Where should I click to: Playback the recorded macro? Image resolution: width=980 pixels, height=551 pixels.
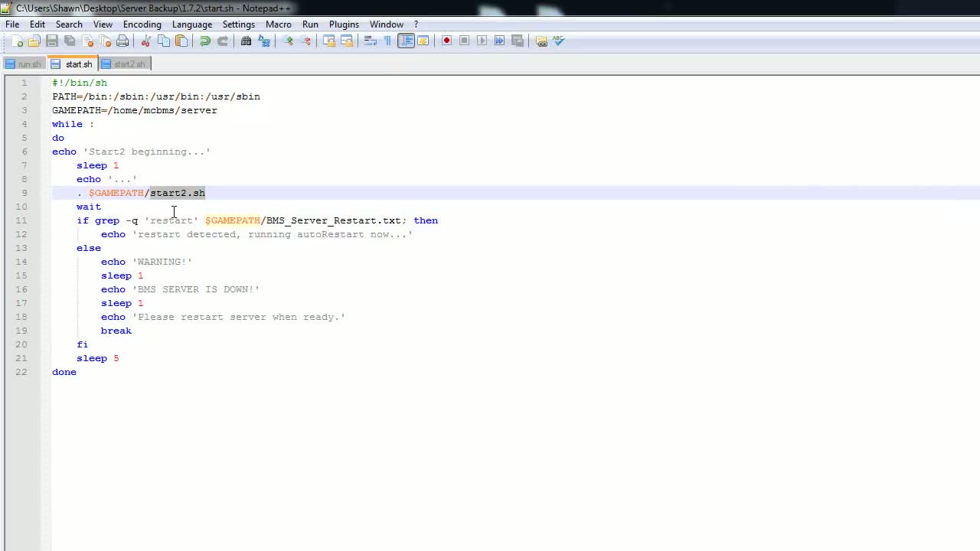pos(482,41)
